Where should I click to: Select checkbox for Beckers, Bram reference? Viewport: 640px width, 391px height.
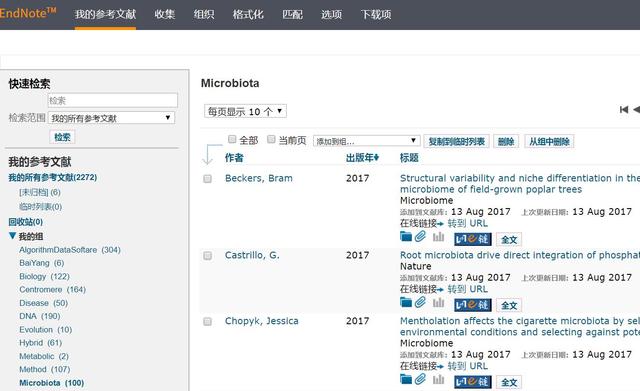[x=207, y=179]
